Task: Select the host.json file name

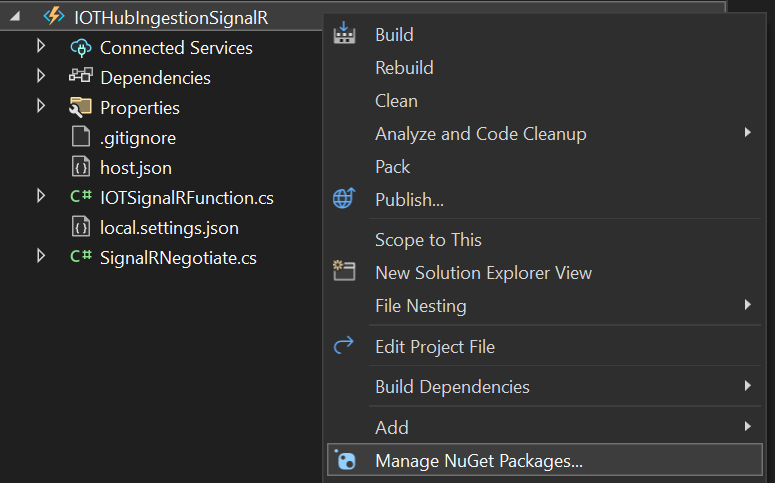Action: click(136, 168)
